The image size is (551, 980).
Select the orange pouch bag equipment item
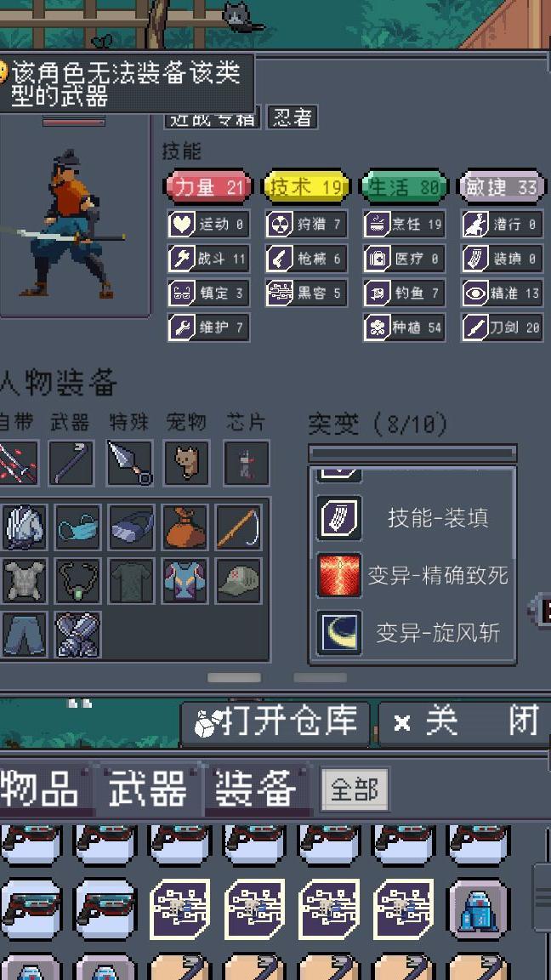[x=185, y=527]
